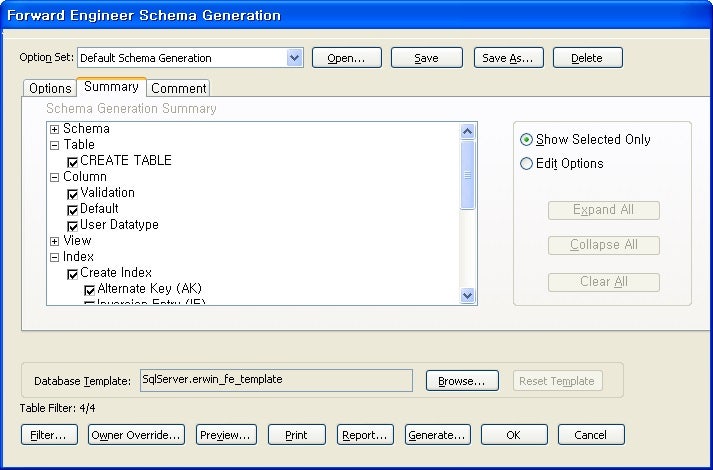Open the Comment tab
This screenshot has height=470, width=713.
pos(179,89)
